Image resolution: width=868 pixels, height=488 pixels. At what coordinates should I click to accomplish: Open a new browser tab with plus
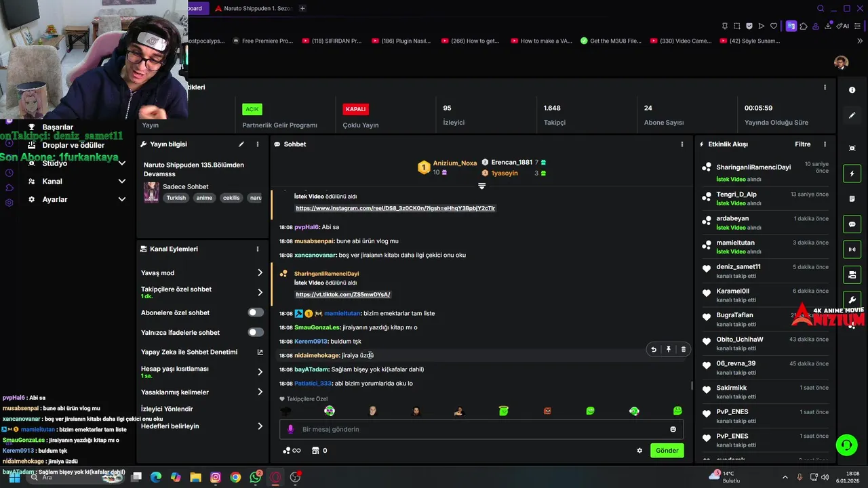(302, 8)
